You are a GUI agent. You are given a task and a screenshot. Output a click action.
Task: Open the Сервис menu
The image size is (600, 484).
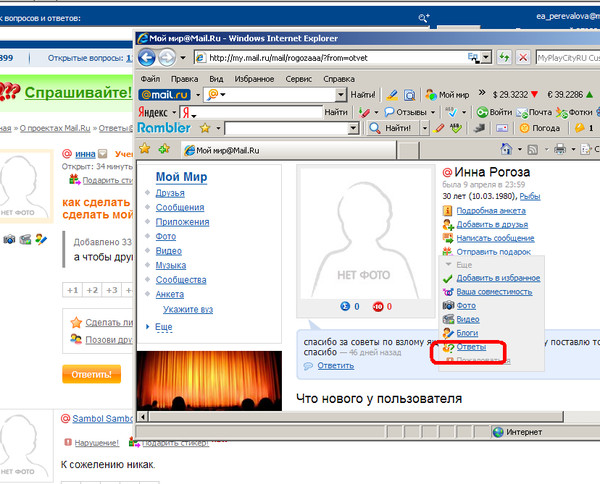click(298, 79)
